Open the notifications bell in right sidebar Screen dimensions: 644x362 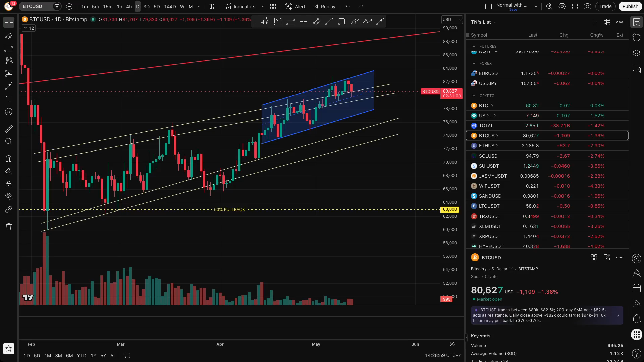tap(637, 319)
